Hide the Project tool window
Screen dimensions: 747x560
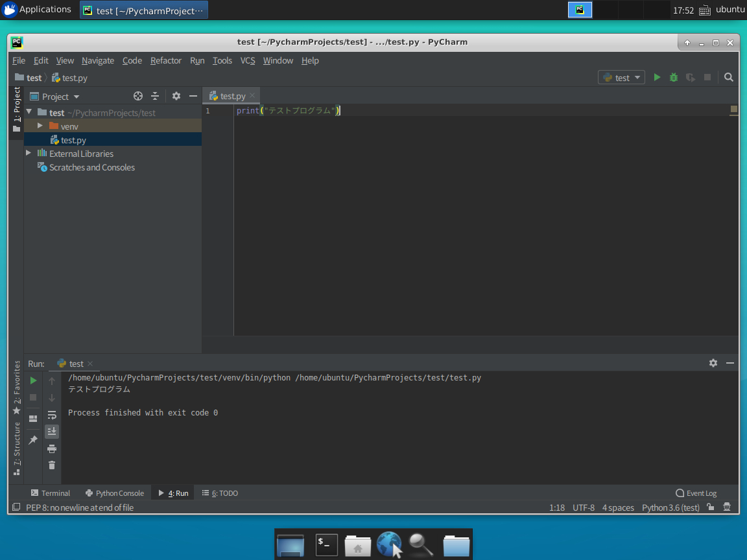click(x=193, y=96)
